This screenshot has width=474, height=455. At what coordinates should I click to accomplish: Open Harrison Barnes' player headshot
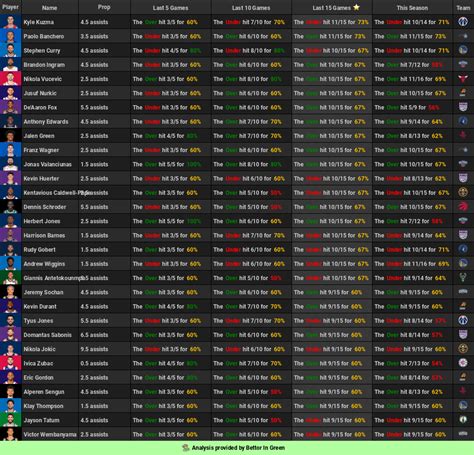tap(11, 235)
